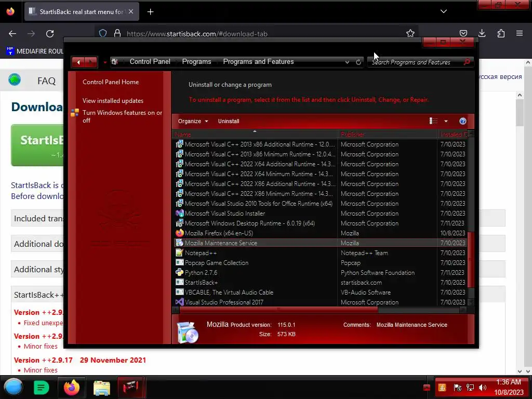Viewport: 532px width, 399px height.
Task: Open File Explorer from taskbar
Action: pyautogui.click(x=101, y=388)
